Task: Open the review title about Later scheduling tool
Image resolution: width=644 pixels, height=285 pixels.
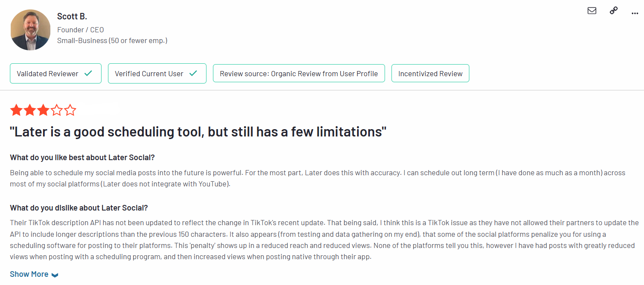Action: point(198,132)
